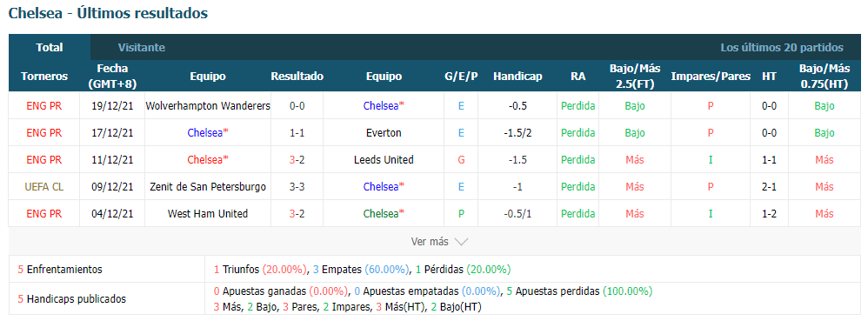Expand the Ver más chevron

(x=461, y=242)
